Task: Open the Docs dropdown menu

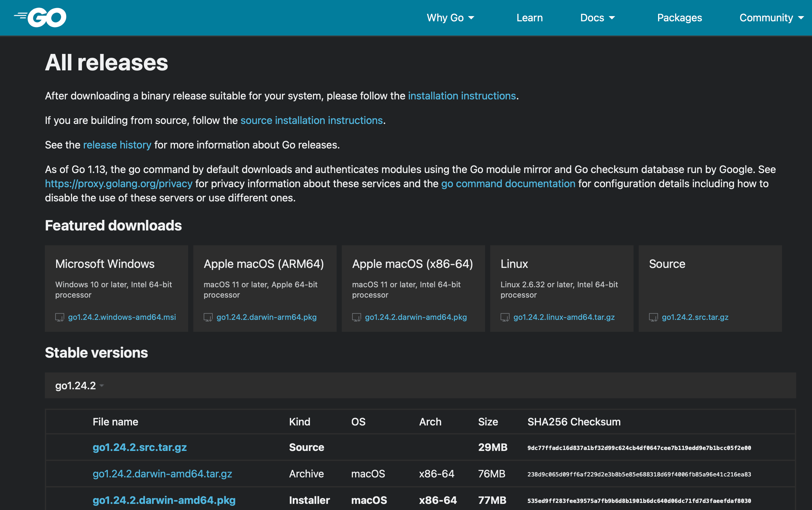Action: pos(597,17)
